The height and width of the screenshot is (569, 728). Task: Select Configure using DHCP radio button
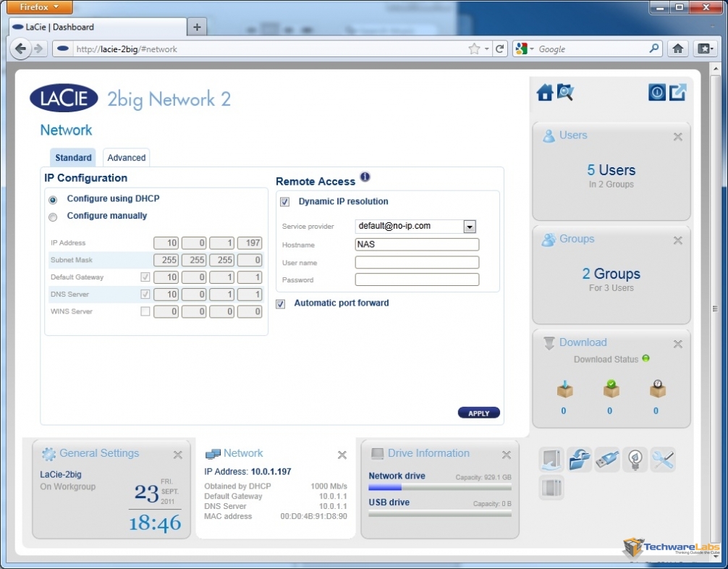click(53, 200)
